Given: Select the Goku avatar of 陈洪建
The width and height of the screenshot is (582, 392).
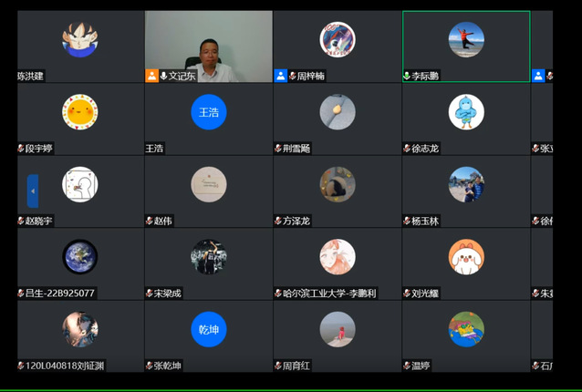Looking at the screenshot, I should click(x=79, y=39).
